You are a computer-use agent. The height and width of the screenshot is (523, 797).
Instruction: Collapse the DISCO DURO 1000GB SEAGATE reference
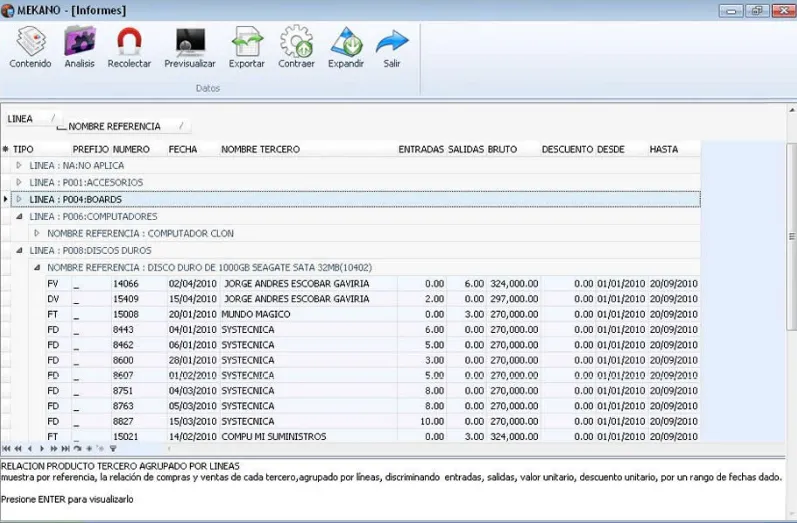[37, 267]
